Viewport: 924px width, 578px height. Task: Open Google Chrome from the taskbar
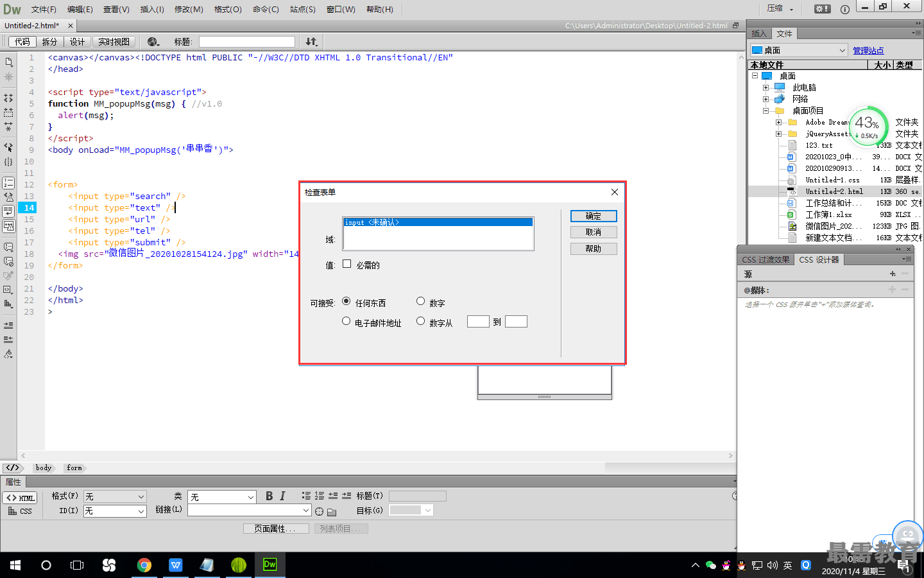(144, 565)
